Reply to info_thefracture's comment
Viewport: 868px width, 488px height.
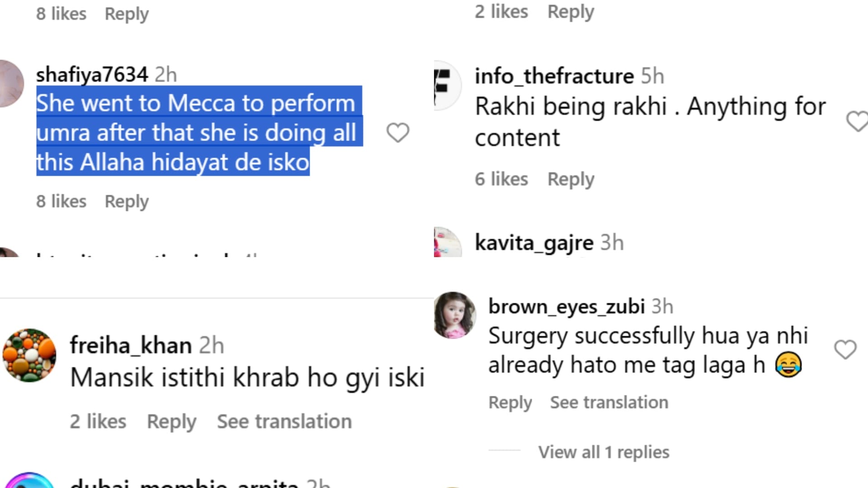click(x=571, y=179)
